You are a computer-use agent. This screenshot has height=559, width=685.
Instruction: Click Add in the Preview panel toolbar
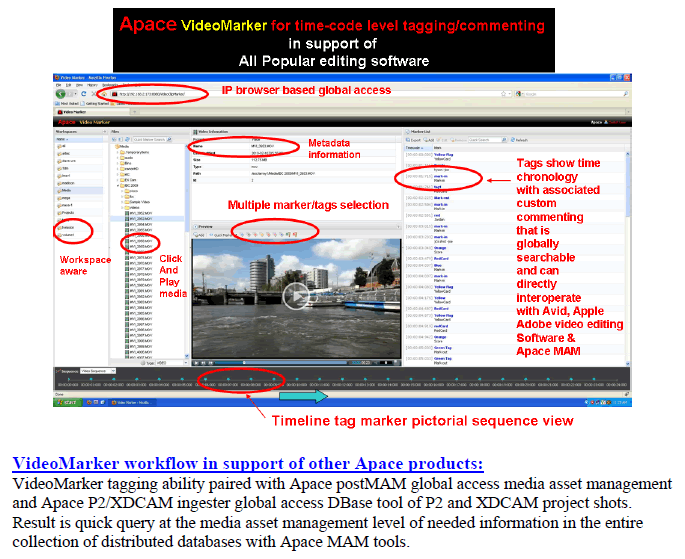[199, 235]
